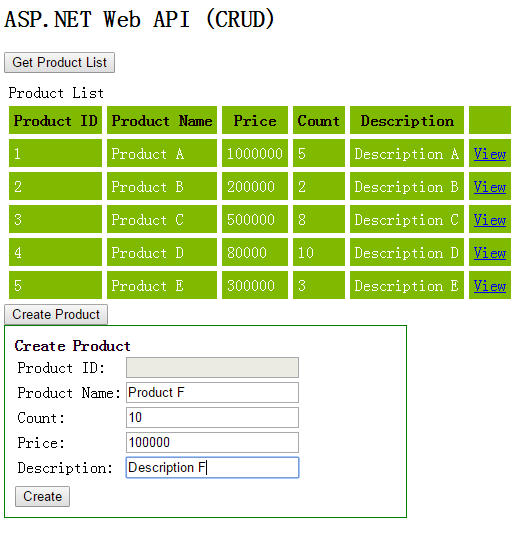Select the Price column header
This screenshot has height=535, width=525.
[x=255, y=120]
